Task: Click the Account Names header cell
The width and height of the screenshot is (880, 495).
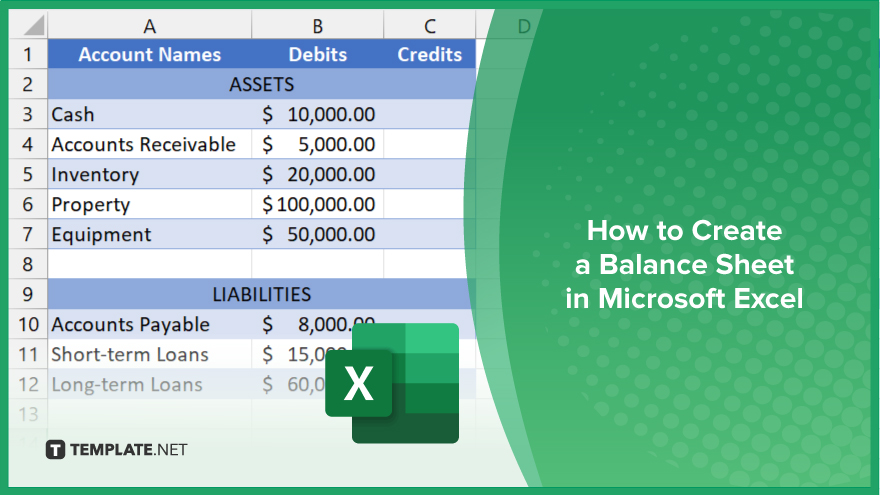Action: pos(149,54)
